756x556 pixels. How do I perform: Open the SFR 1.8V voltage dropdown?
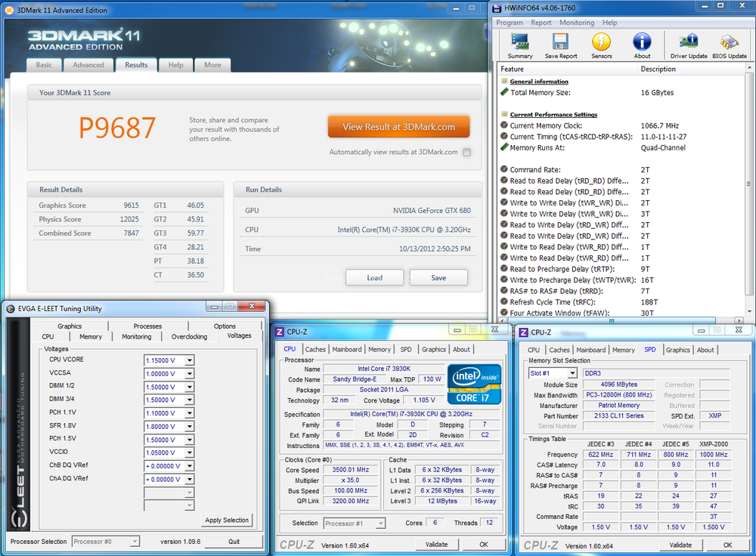190,426
